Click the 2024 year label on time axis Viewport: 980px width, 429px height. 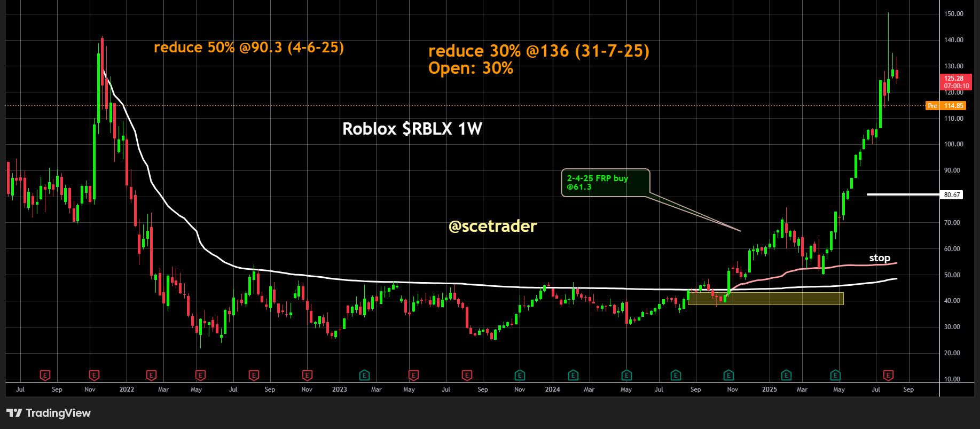point(553,389)
